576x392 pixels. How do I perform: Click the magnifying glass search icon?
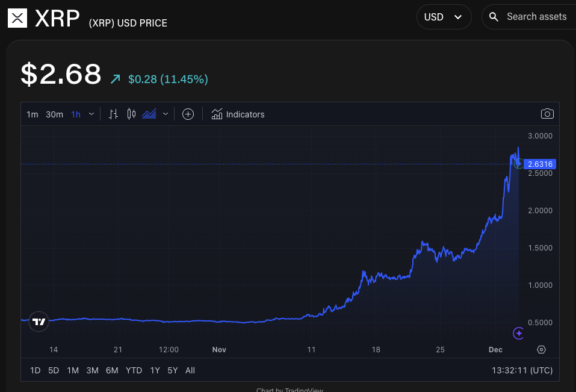494,17
